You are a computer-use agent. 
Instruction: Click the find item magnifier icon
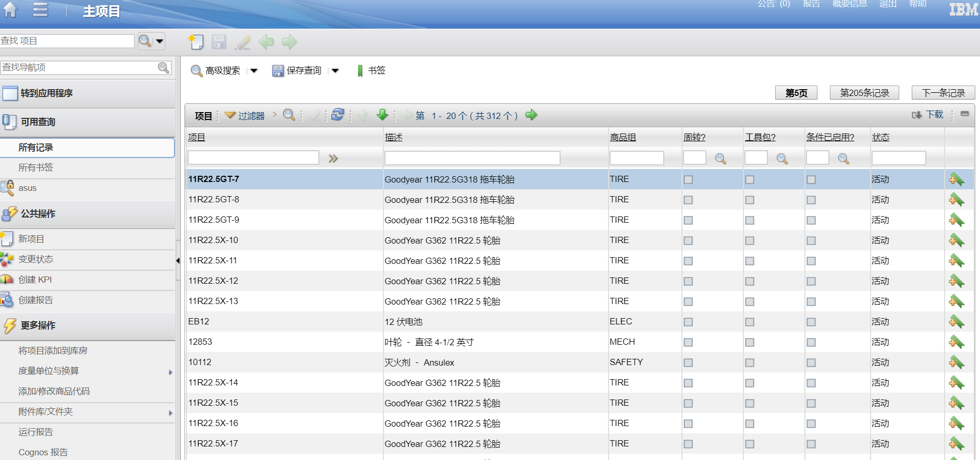145,41
